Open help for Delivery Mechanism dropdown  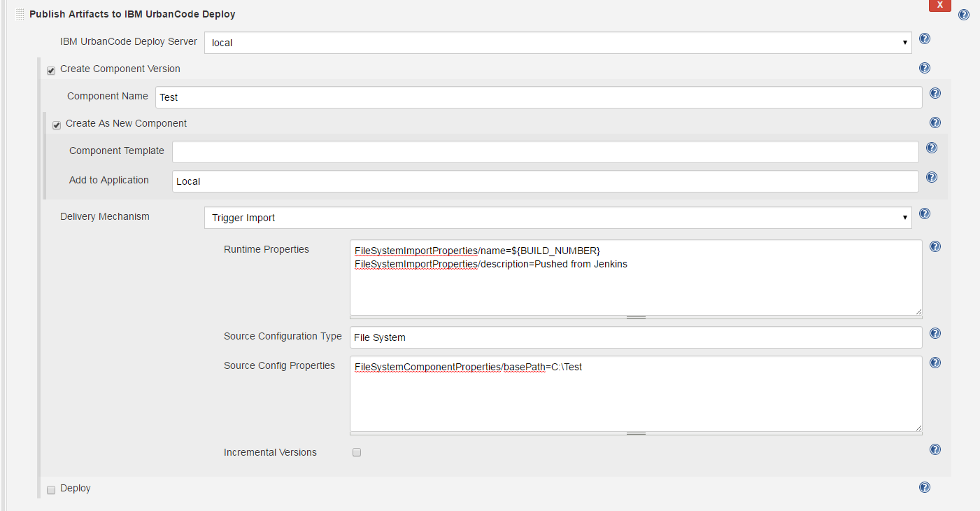pos(924,214)
